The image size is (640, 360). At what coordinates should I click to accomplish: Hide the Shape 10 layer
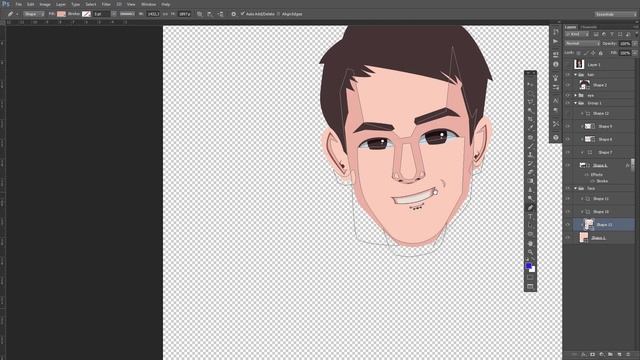coord(568,212)
